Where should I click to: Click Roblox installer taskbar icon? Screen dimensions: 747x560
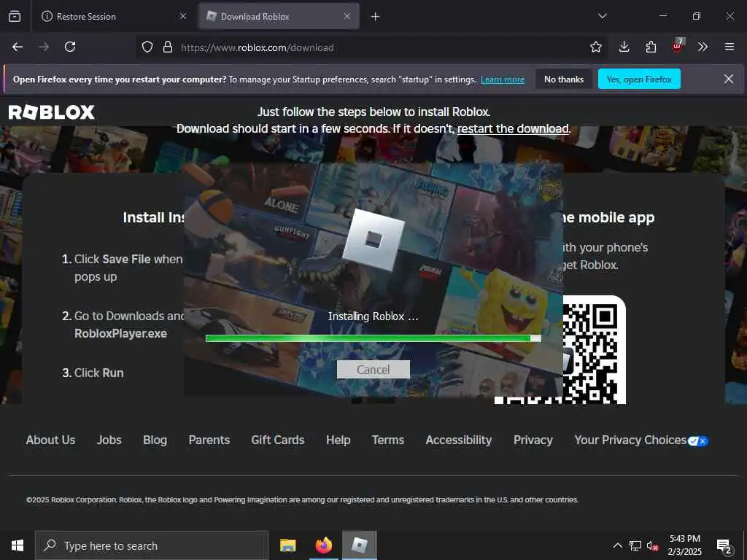coord(359,545)
